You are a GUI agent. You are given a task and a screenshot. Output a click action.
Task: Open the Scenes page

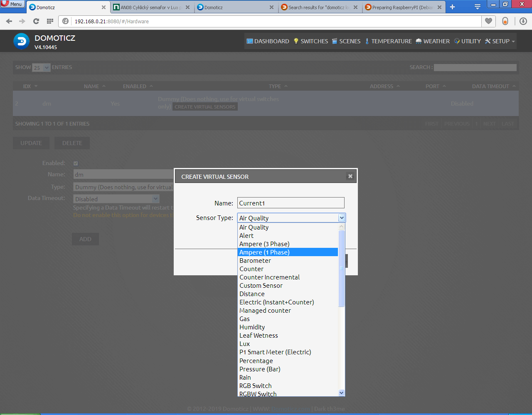(346, 41)
